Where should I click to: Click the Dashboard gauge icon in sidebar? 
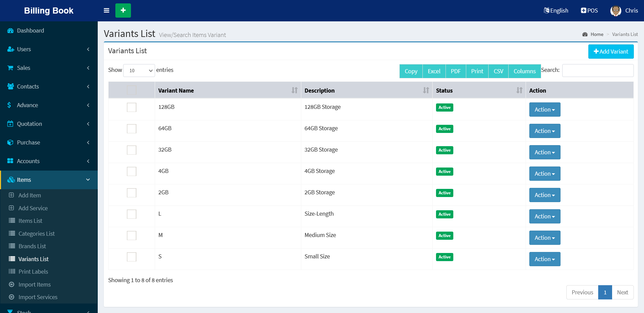point(11,31)
